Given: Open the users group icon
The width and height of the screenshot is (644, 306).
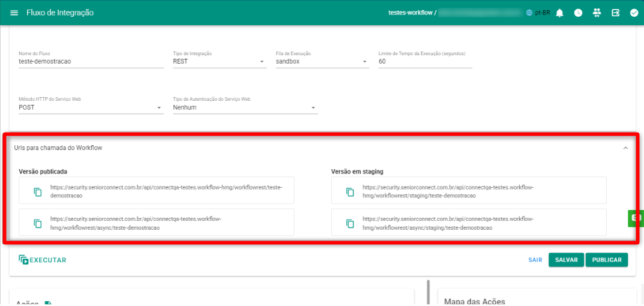Looking at the screenshot, I should 597,13.
